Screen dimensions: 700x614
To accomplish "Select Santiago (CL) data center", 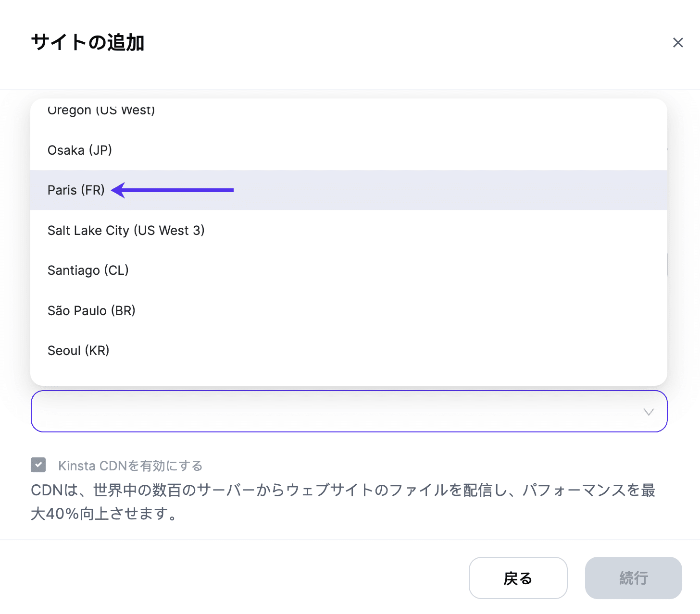I will point(88,270).
